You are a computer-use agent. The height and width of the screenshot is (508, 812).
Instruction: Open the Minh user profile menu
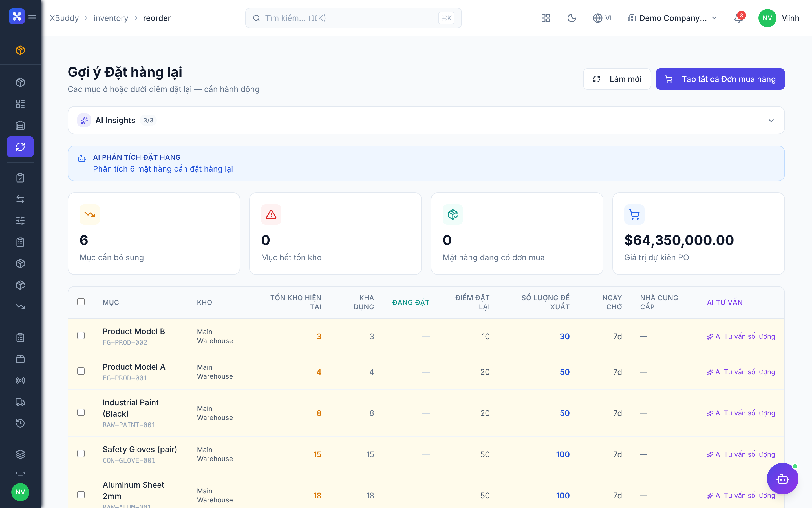pyautogui.click(x=779, y=18)
